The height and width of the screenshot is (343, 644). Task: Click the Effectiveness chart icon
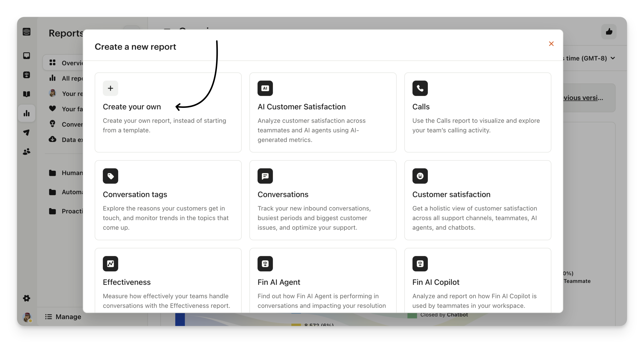point(110,264)
